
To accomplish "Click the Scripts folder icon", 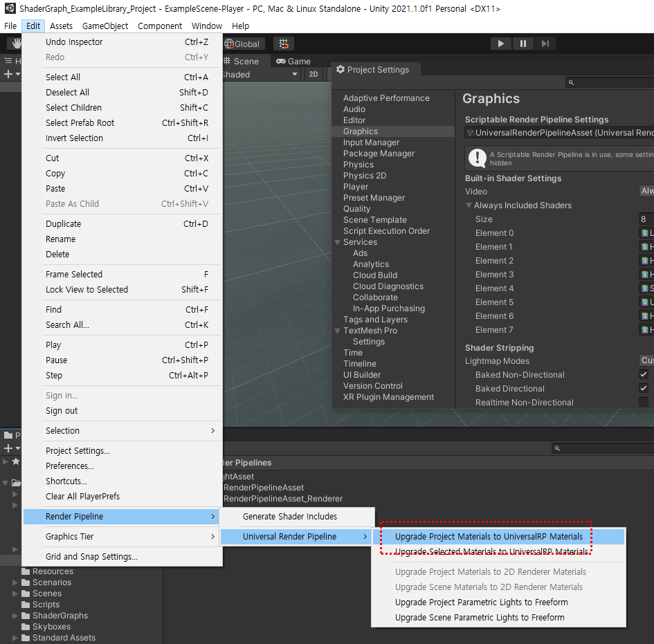I will click(x=26, y=605).
